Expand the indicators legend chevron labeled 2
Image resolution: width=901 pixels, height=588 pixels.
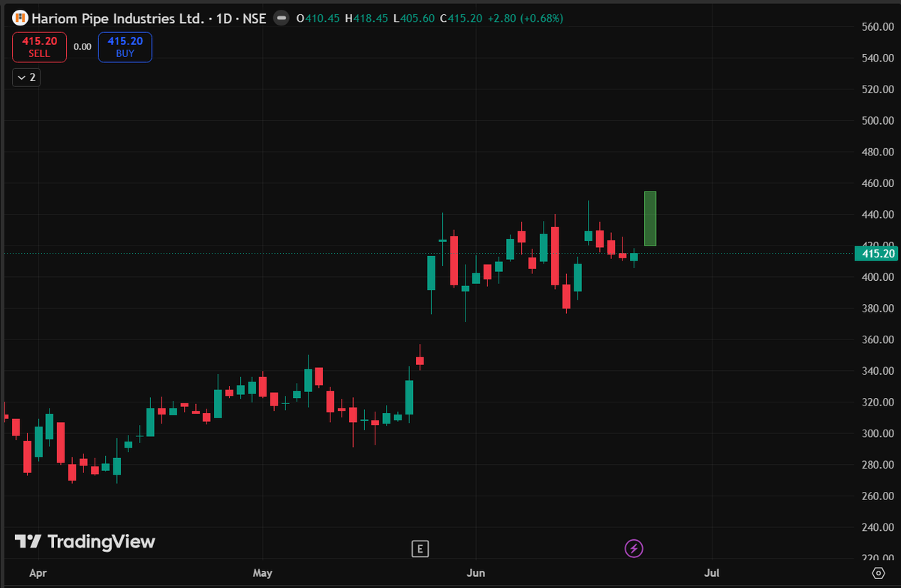click(x=26, y=77)
